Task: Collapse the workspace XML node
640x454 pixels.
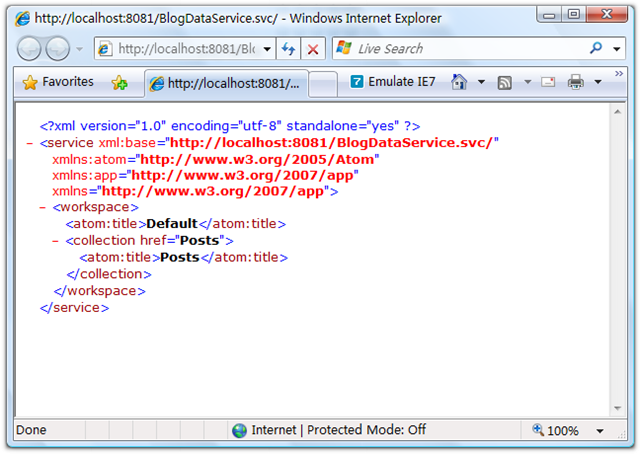Action: point(42,208)
